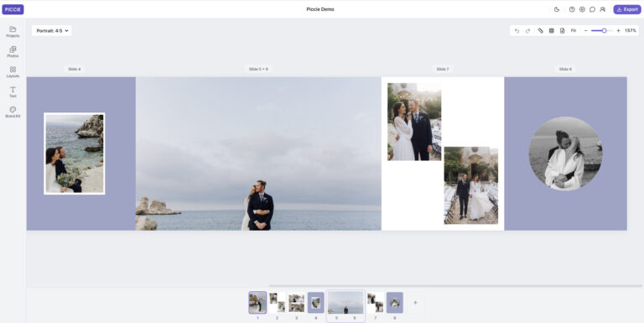The image size is (644, 323).
Task: Select slide thumbnail 4 in filmstrip
Action: pos(315,303)
